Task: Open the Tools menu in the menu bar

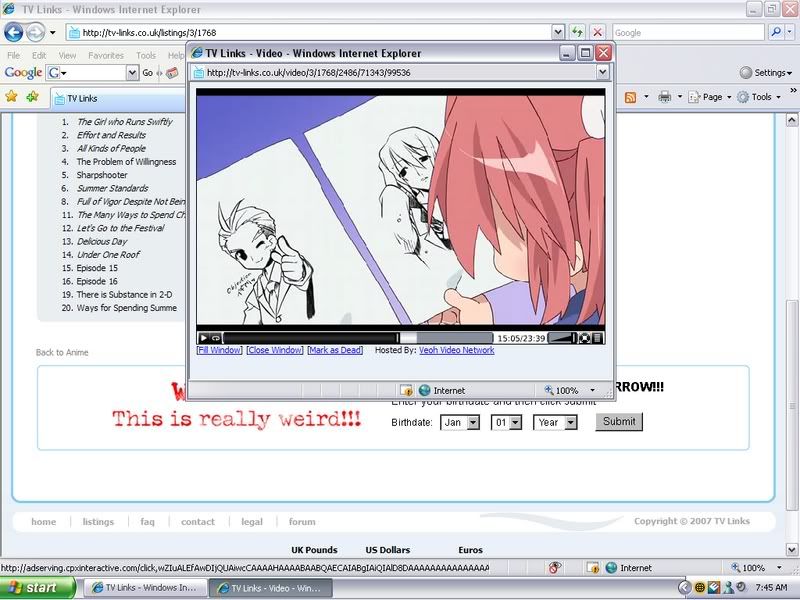Action: (146, 55)
